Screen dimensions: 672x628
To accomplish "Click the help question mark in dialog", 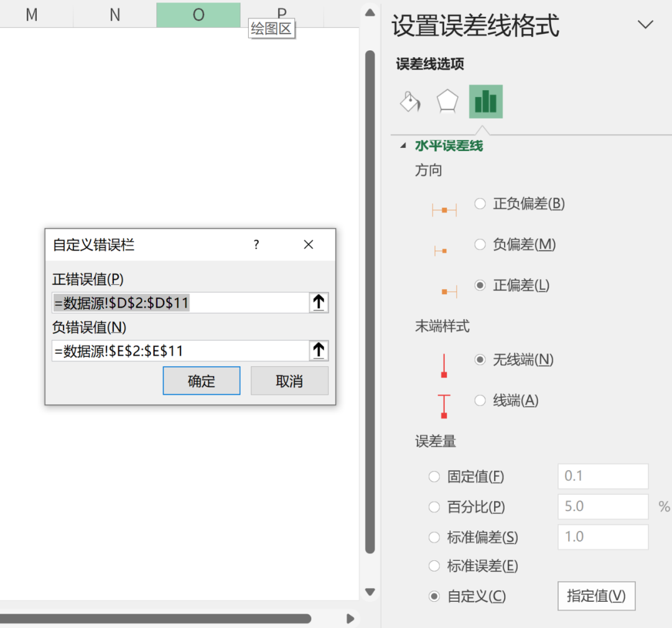I will pos(256,245).
